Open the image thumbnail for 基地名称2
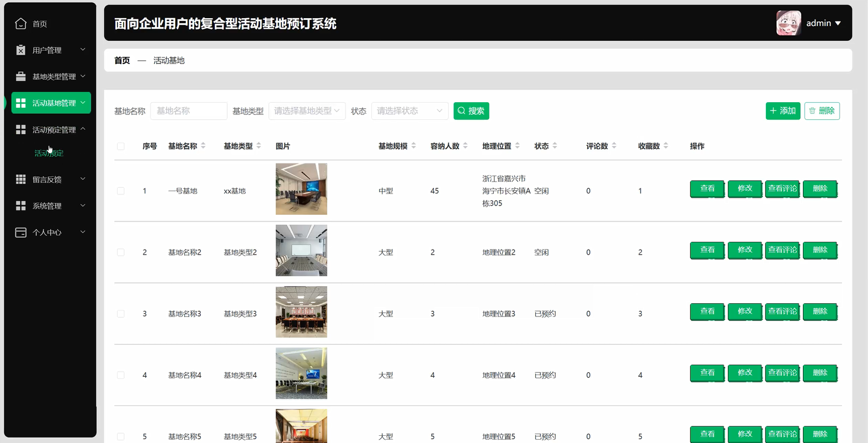 point(301,250)
